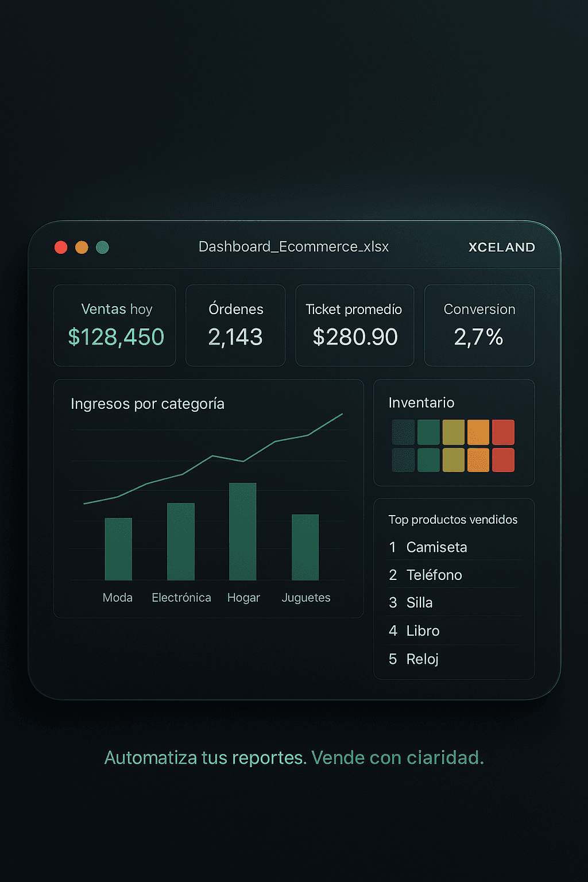Pick the bottom-row dark gray inventory swatch
Viewport: 588px width, 882px height.
click(403, 460)
